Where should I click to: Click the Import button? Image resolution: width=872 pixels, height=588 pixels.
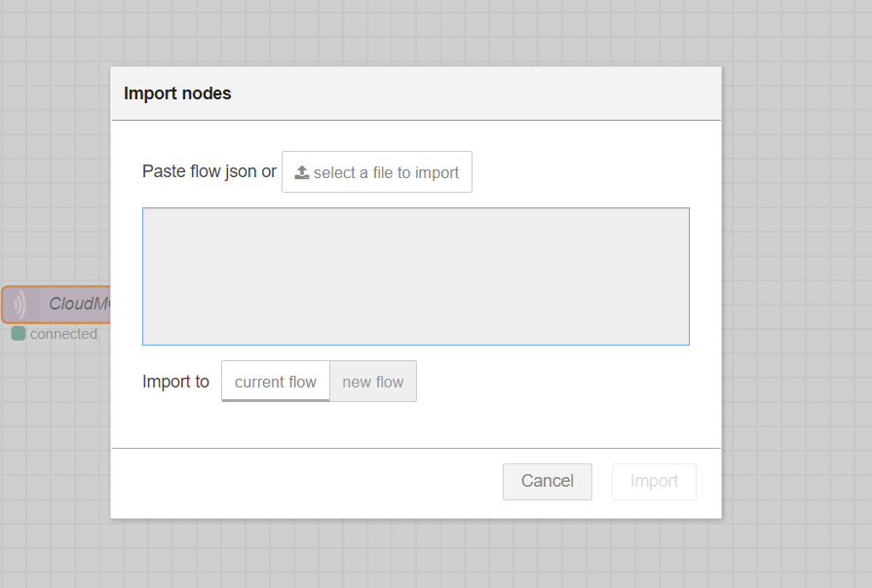[x=654, y=481]
